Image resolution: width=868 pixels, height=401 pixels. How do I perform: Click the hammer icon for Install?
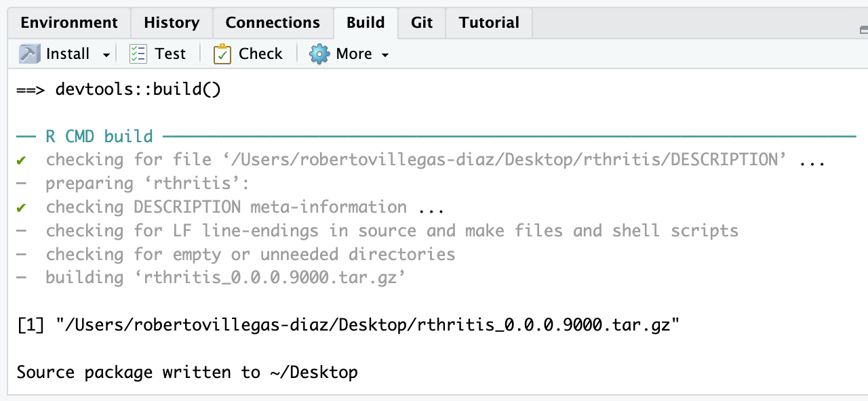[x=29, y=54]
